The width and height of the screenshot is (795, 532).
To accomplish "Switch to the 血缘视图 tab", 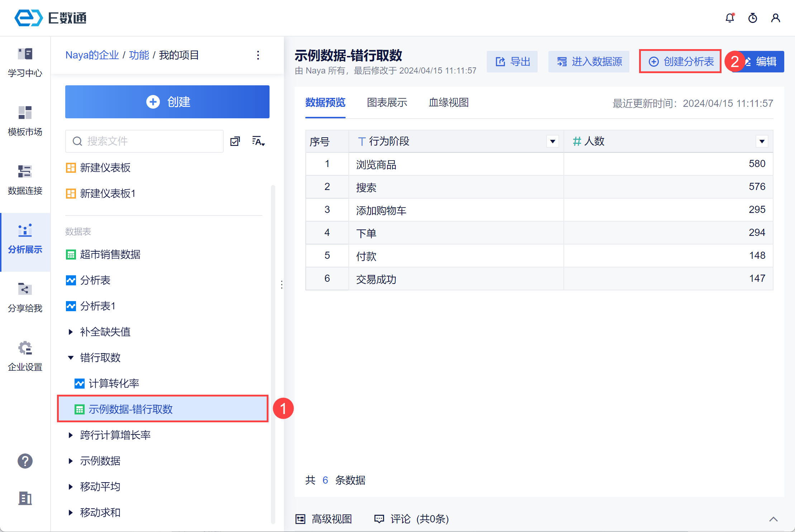I will click(449, 103).
